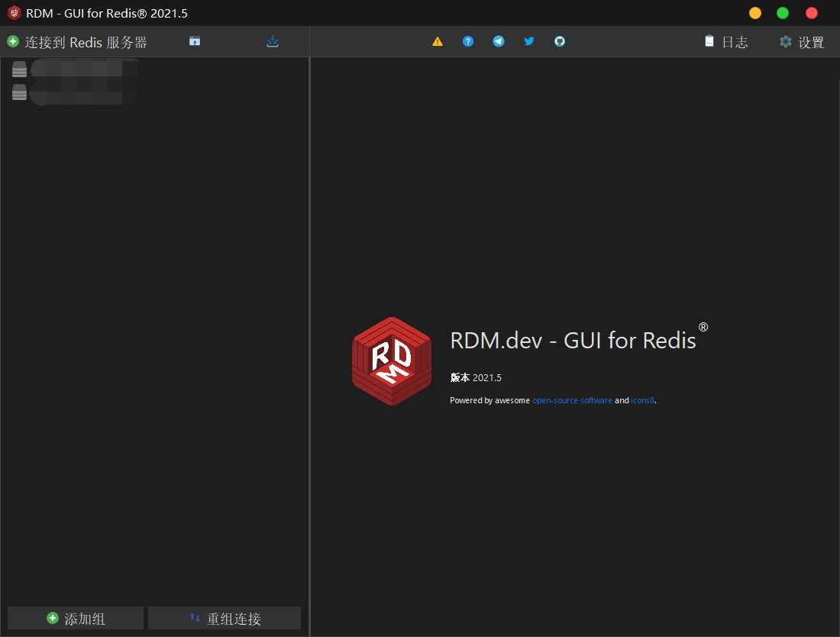Click the RDM cube logo in the about panel
Image resolution: width=840 pixels, height=637 pixels.
(x=391, y=361)
